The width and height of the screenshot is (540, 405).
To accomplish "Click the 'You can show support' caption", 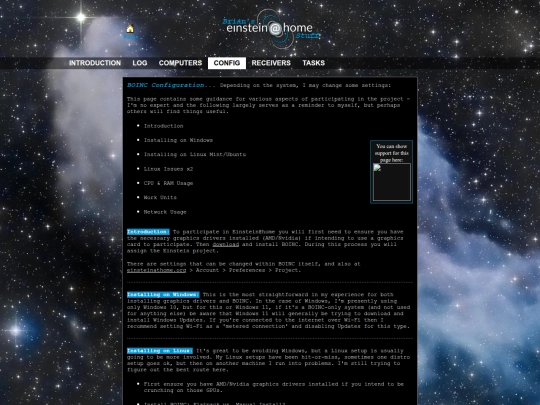I will click(392, 153).
